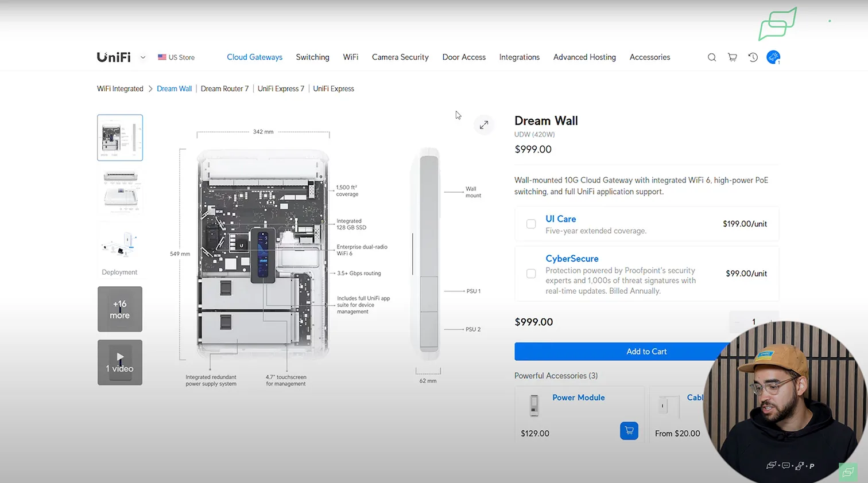
Task: Select the Dream Router 7 tab
Action: [224, 89]
